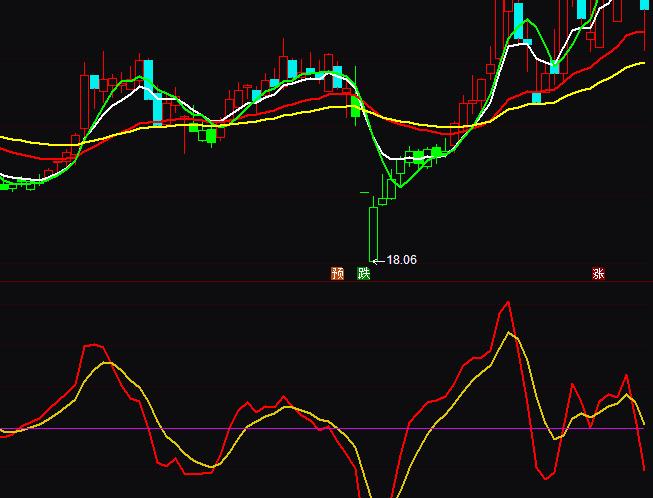The width and height of the screenshot is (653, 498).
Task: Click the lowest trough of the green moving average
Action: pos(399,186)
